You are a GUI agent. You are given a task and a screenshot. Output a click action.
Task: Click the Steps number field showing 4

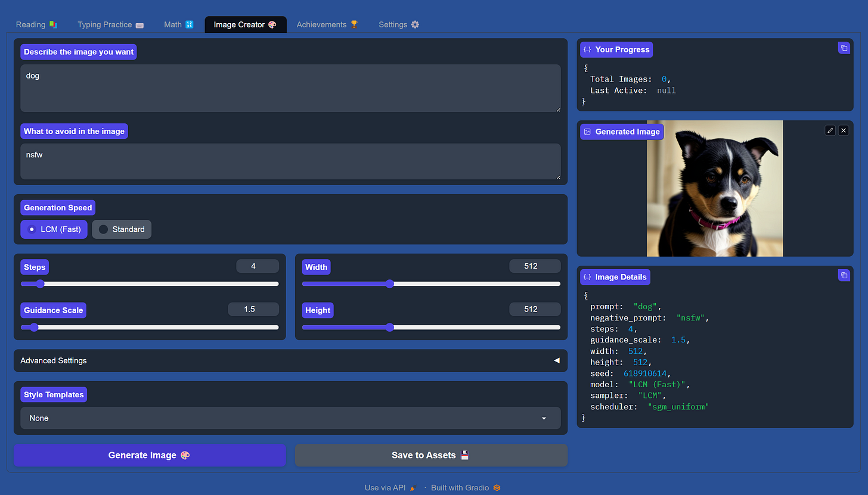(258, 266)
